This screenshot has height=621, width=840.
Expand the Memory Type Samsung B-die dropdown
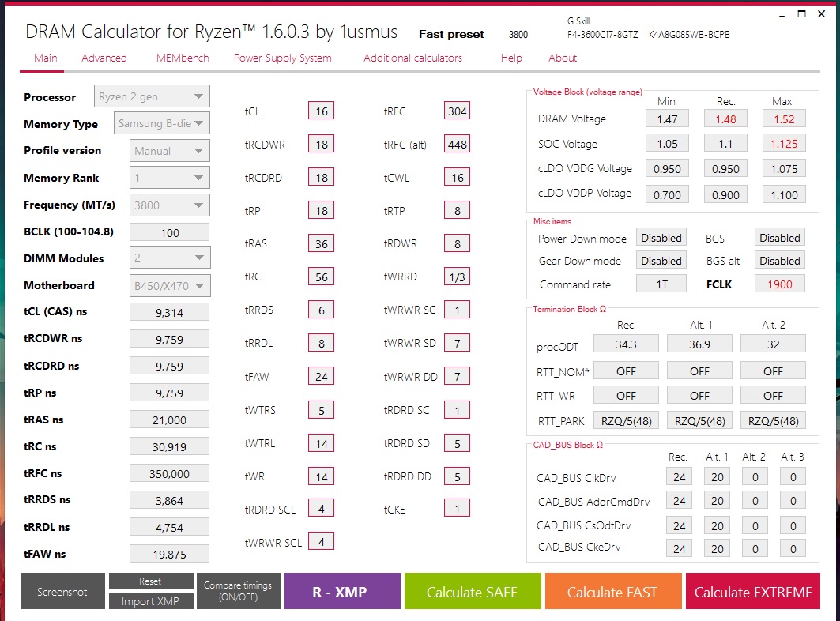coord(161,123)
